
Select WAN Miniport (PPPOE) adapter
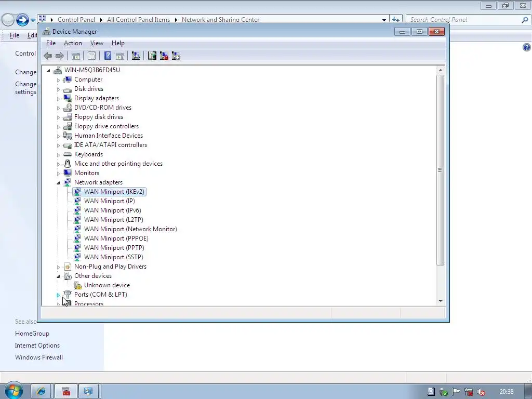point(116,238)
